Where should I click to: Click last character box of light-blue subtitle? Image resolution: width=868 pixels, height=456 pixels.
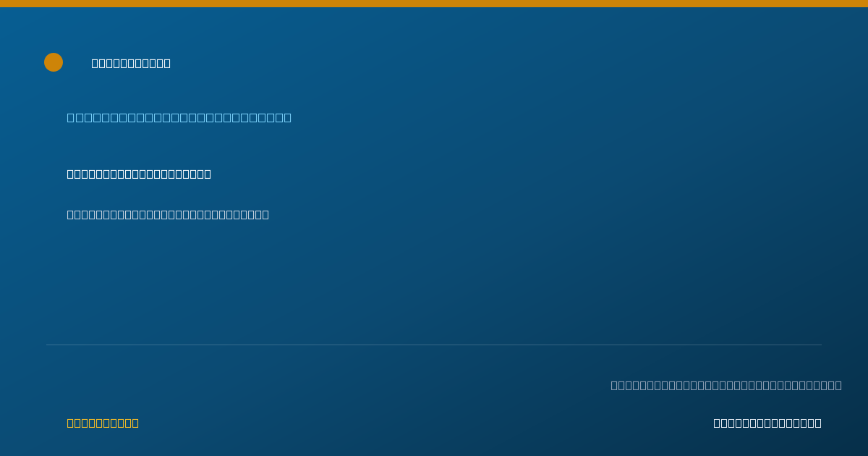(x=287, y=117)
